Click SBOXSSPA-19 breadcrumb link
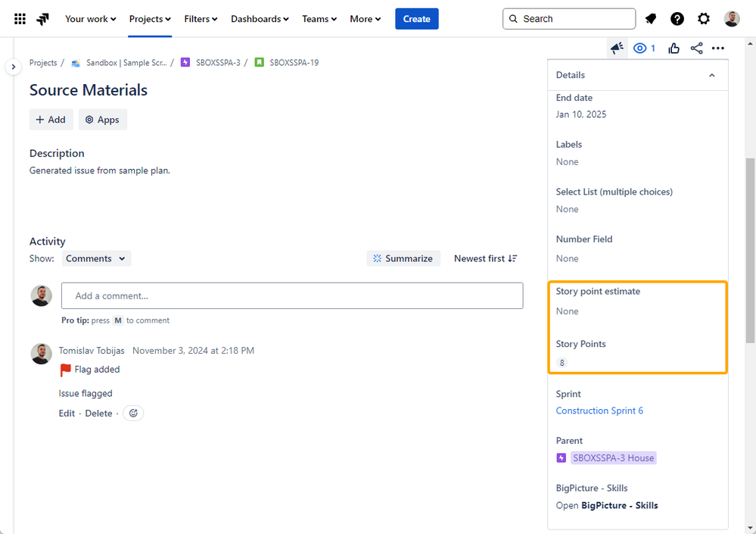Viewport: 756px width, 534px height. click(294, 63)
